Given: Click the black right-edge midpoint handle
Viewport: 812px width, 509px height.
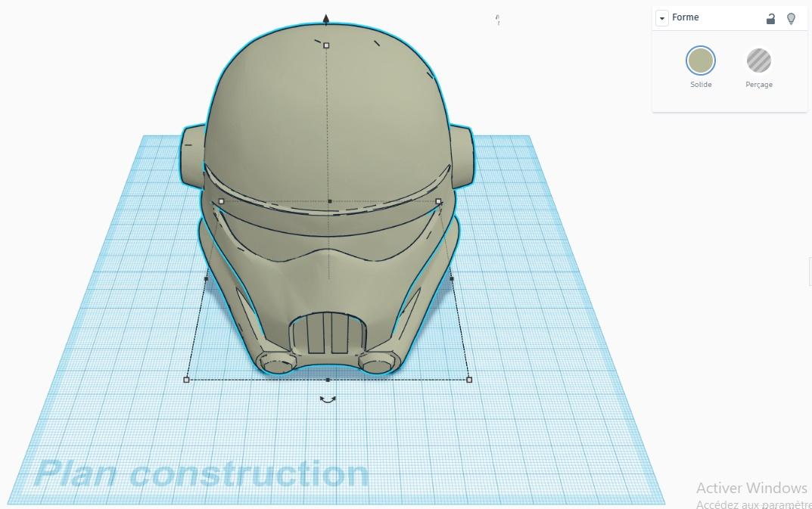Looking at the screenshot, I should pyautogui.click(x=452, y=278).
